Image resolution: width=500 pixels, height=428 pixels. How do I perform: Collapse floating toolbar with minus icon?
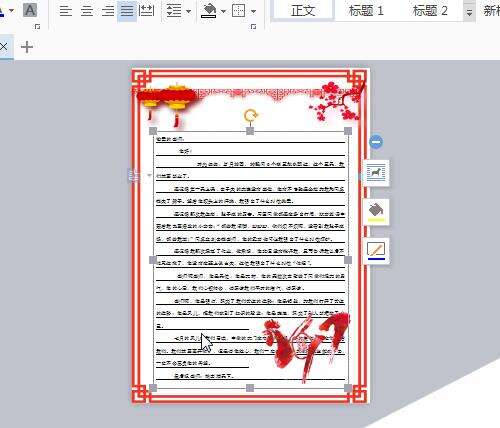[376, 142]
